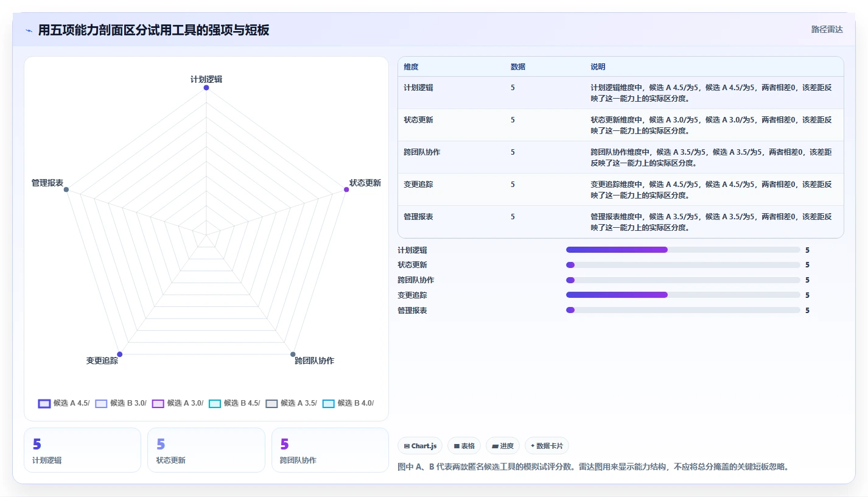This screenshot has width=868, height=497.
Task: Click the 跨团队协作 axis label on the radar chart
Action: (x=314, y=361)
